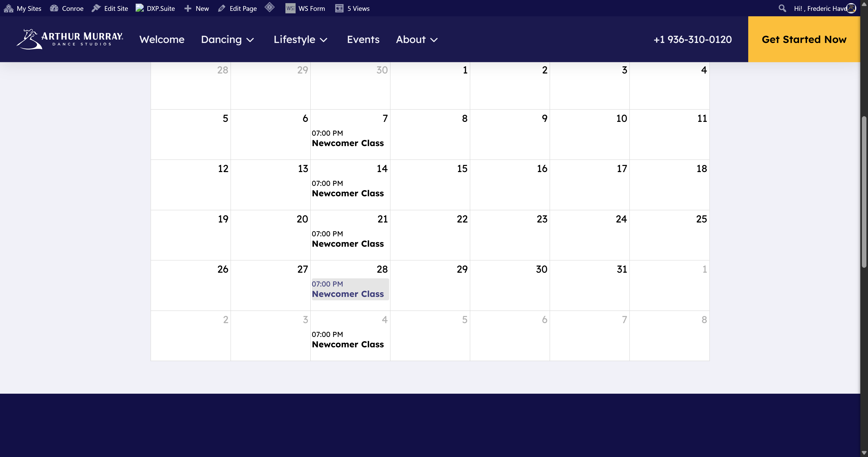Click New in the admin bar
868x457 pixels.
click(202, 8)
